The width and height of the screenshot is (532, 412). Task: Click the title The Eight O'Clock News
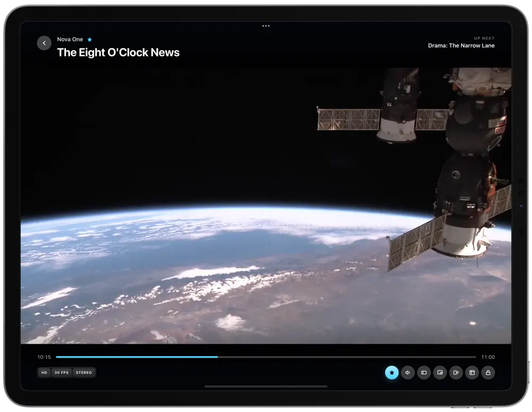118,53
